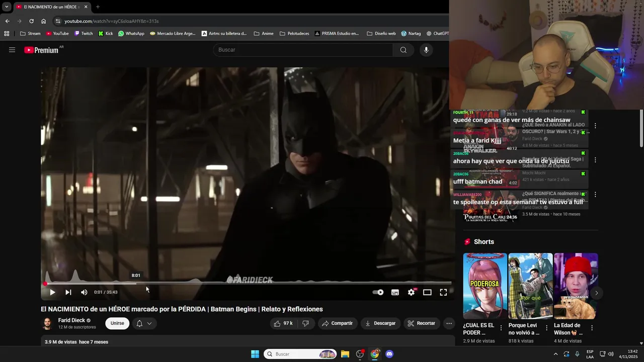Go back in browser history
The height and width of the screenshot is (362, 644).
[7, 21]
